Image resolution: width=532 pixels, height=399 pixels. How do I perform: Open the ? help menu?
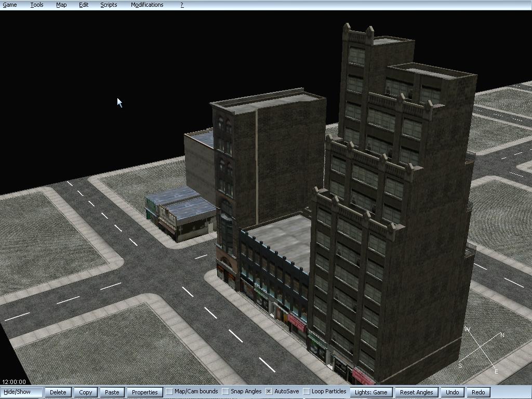pos(182,5)
